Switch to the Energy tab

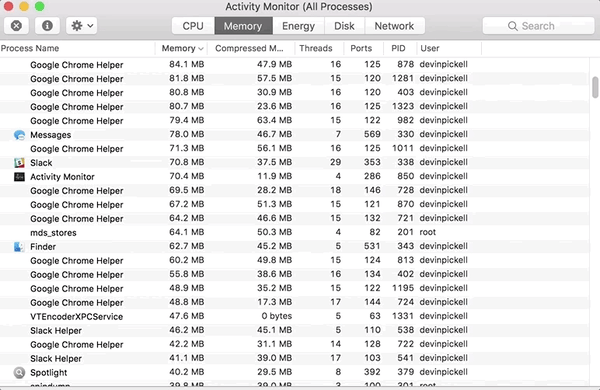(x=298, y=26)
